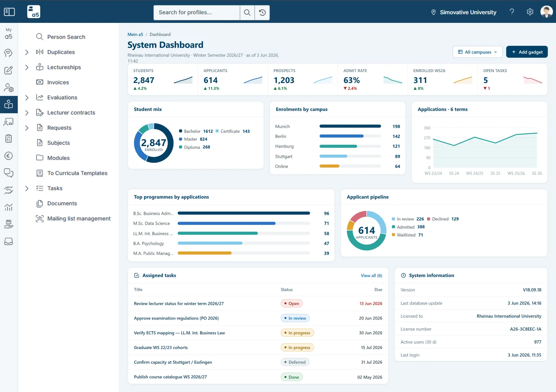The width and height of the screenshot is (556, 392).
Task: Select the euro finance rail icon
Action: (x=9, y=156)
